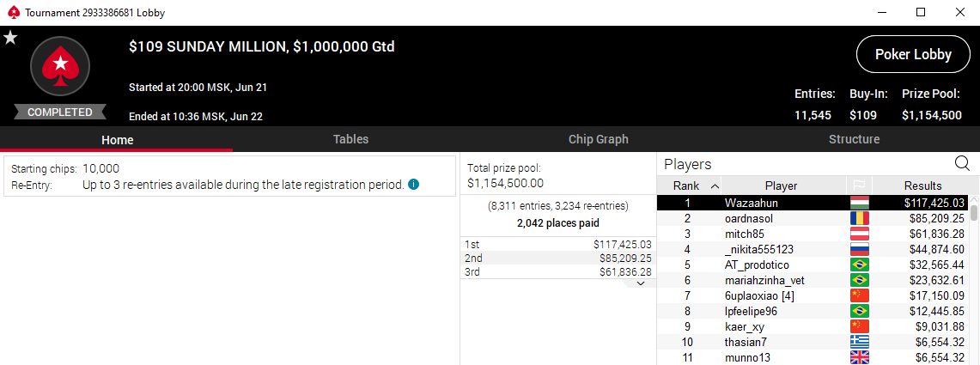The width and height of the screenshot is (980, 365).
Task: Click the UK flag beside munno13
Action: click(x=860, y=357)
